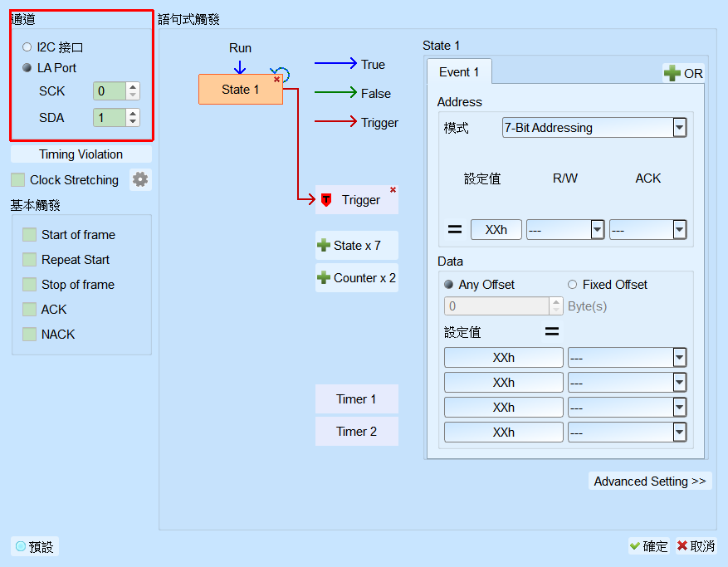Select the State 1 block
Image resolution: width=728 pixels, height=567 pixels.
241,89
